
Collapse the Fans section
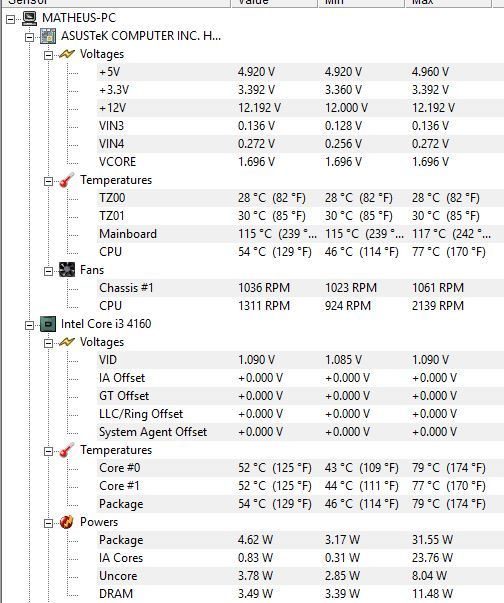[x=48, y=271]
